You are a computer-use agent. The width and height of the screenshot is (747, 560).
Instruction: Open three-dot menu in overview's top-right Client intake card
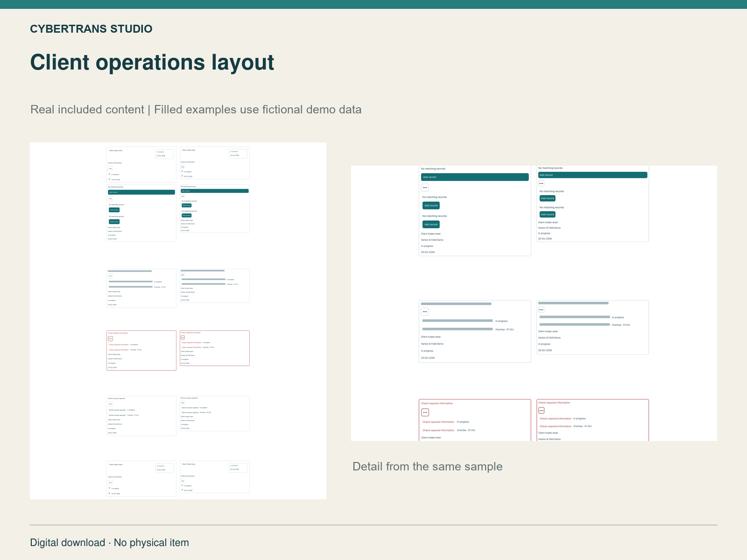(183, 167)
